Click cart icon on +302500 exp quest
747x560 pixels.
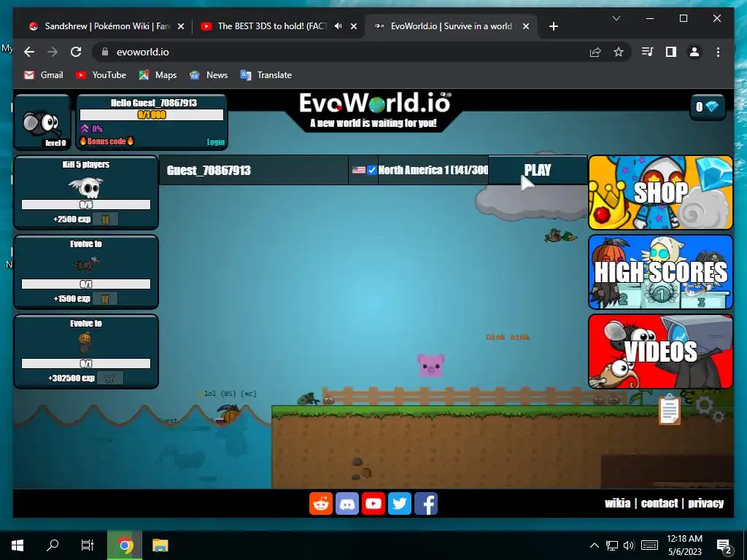(x=110, y=378)
